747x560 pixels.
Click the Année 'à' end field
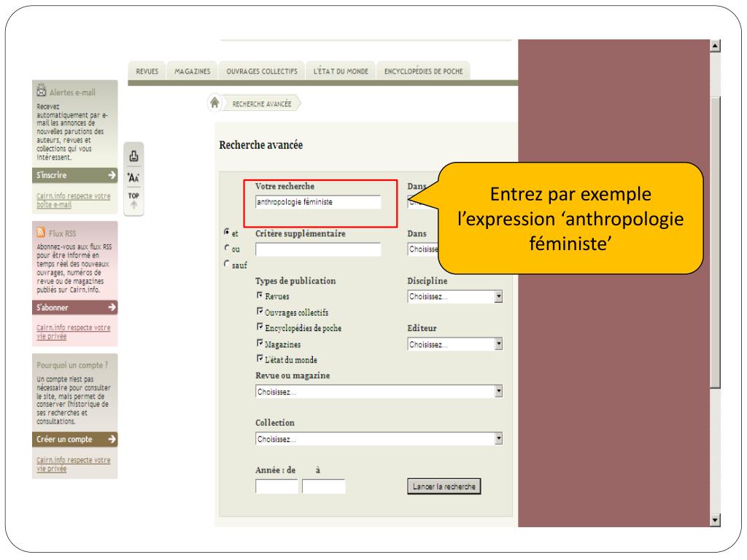323,486
